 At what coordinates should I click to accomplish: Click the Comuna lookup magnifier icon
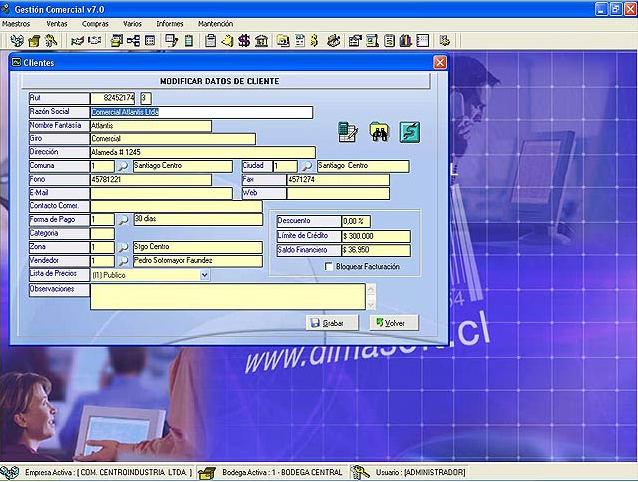point(122,166)
